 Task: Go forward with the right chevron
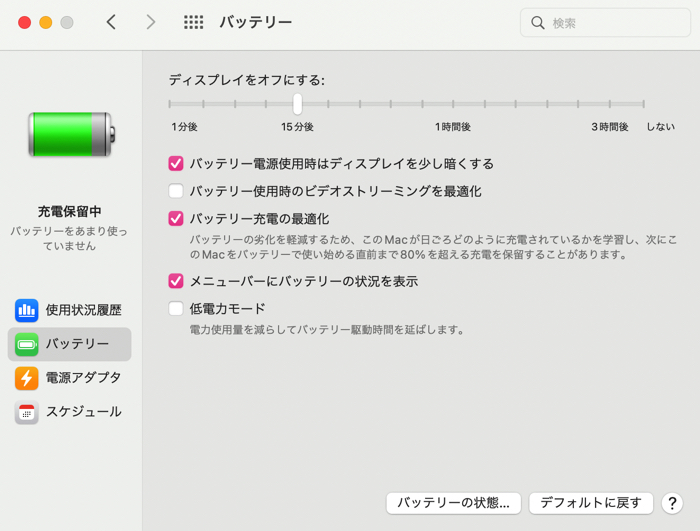[x=151, y=22]
